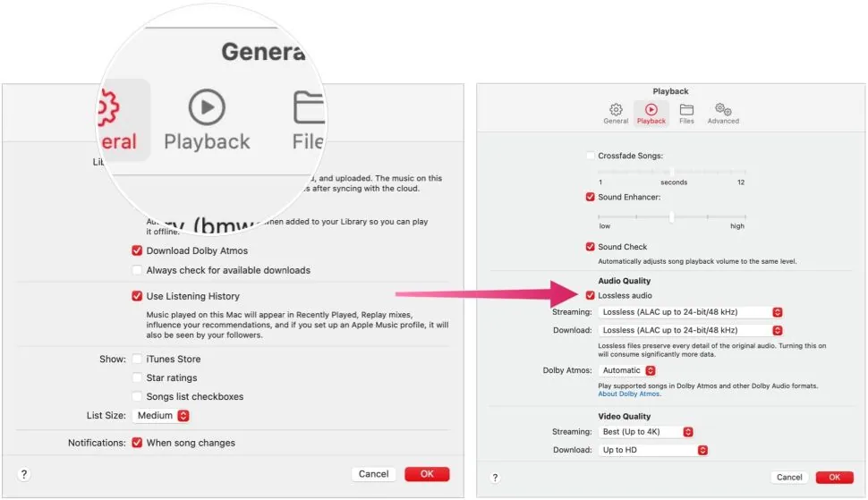This screenshot has width=868, height=500.
Task: Adjust the Crossfade seconds slider
Action: coord(671,172)
